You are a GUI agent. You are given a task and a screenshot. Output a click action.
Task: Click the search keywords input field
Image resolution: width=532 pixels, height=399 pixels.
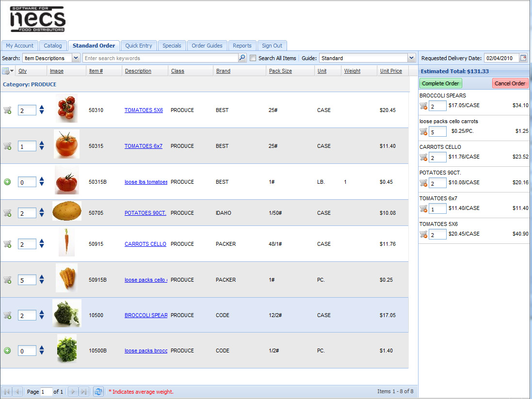[161, 58]
